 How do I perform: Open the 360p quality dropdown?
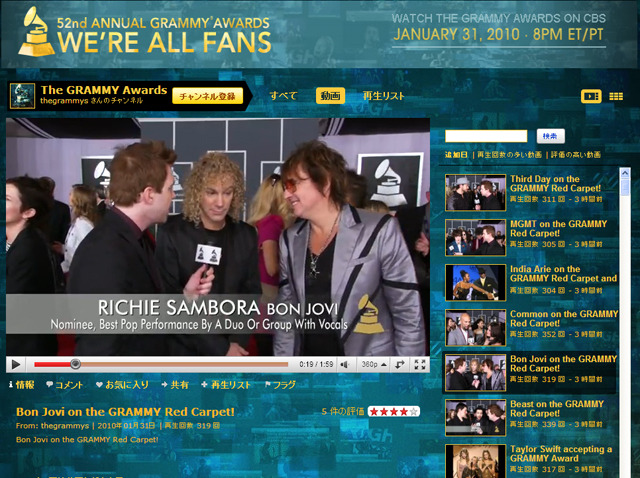374,364
